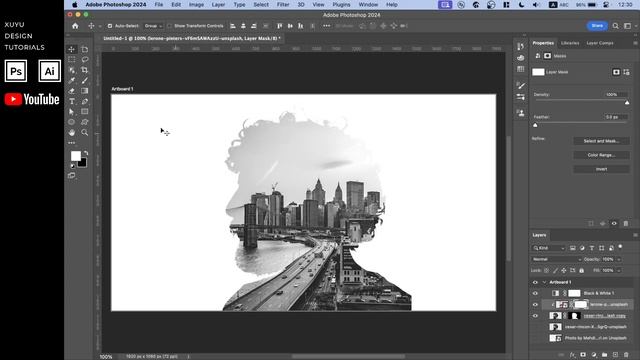Open the Select menu
Image resolution: width=640 pixels, height=360 pixels.
click(261, 4)
